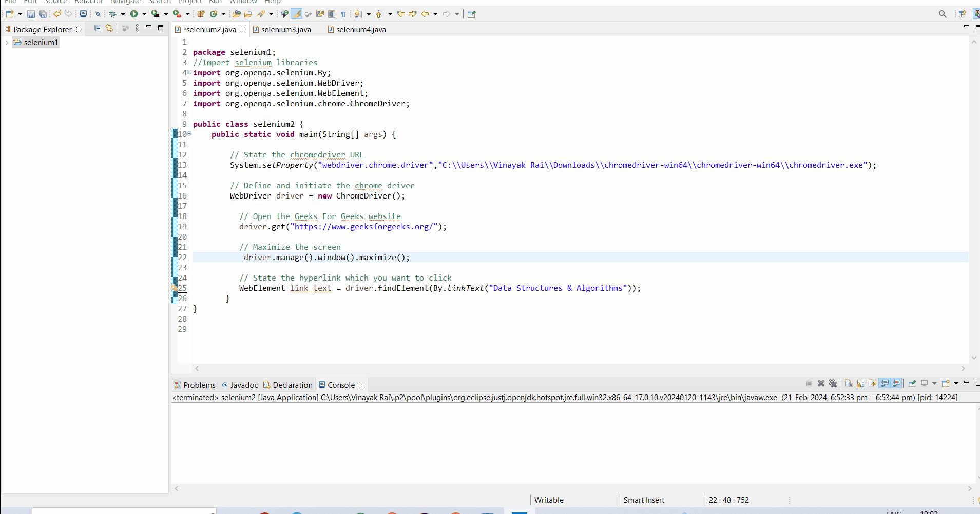This screenshot has height=514, width=980.
Task: Click the New Java Class icon
Action: click(x=214, y=14)
